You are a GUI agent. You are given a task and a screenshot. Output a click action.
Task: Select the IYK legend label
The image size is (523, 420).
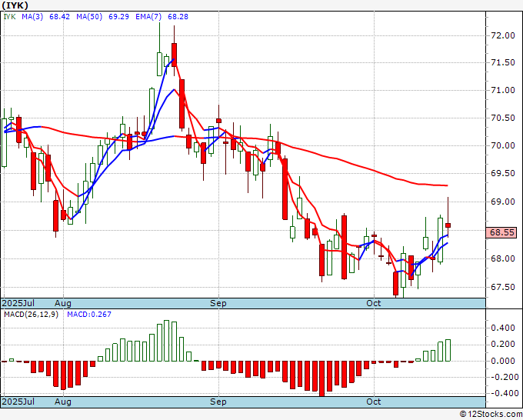[10, 17]
